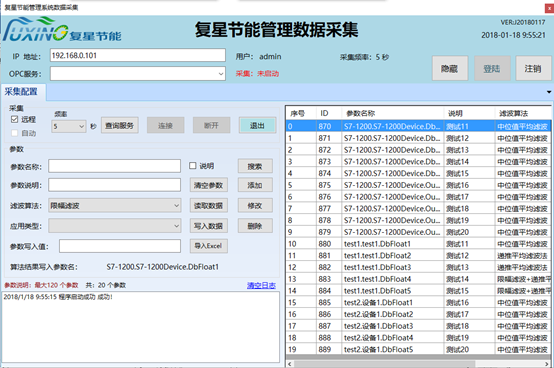
Task: Click the IP 地址 input field
Action: (137, 55)
